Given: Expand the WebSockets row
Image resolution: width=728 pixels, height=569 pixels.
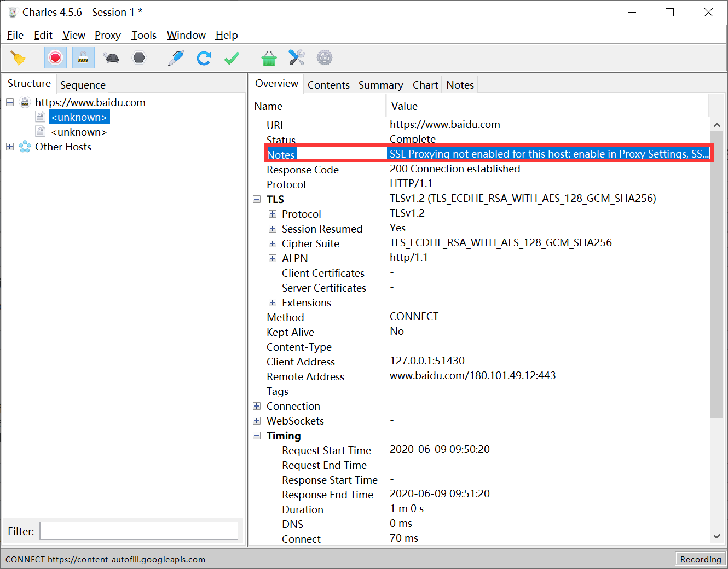Looking at the screenshot, I should click(257, 421).
